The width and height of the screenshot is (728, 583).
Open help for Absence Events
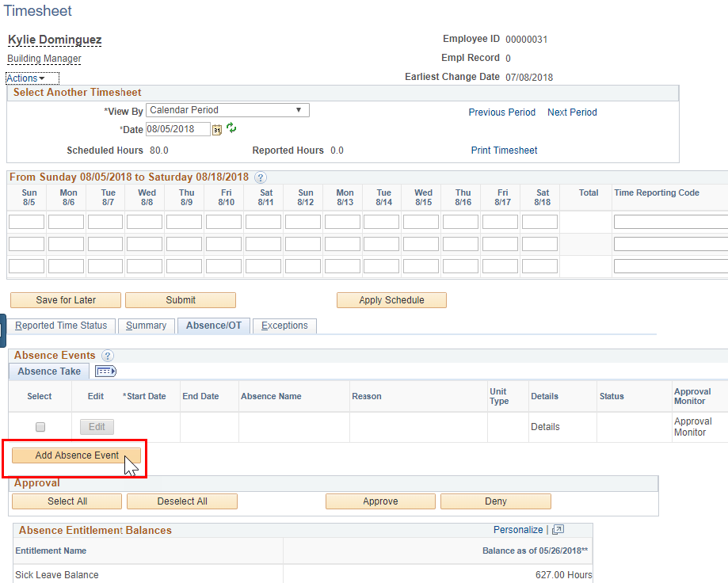[108, 356]
